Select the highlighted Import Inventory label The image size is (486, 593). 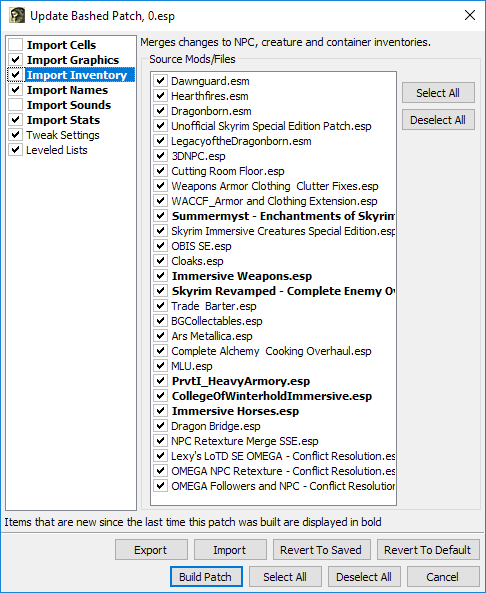pos(77,75)
